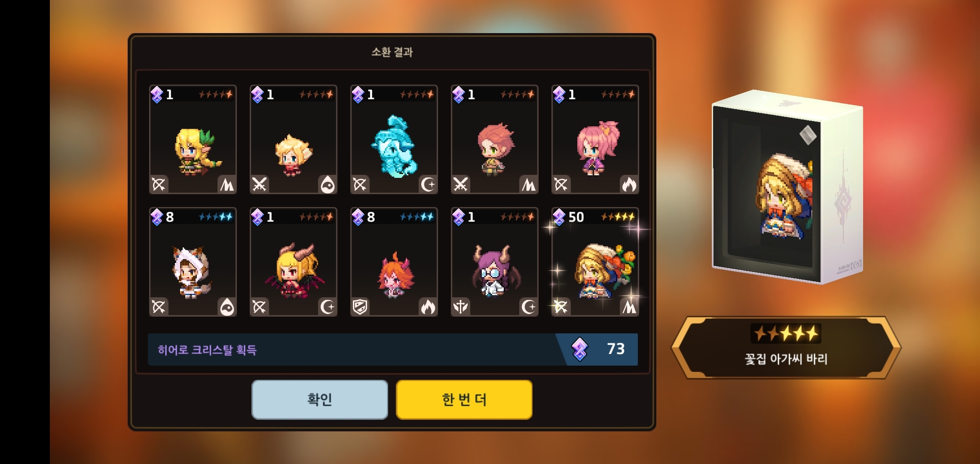Viewport: 980px width, 464px height.
Task: Select the red-haired boy hero card
Action: click(495, 140)
